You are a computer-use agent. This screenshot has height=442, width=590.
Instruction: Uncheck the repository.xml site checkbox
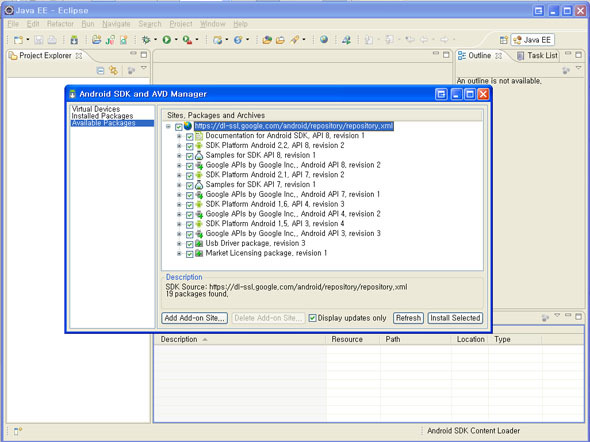(179, 127)
